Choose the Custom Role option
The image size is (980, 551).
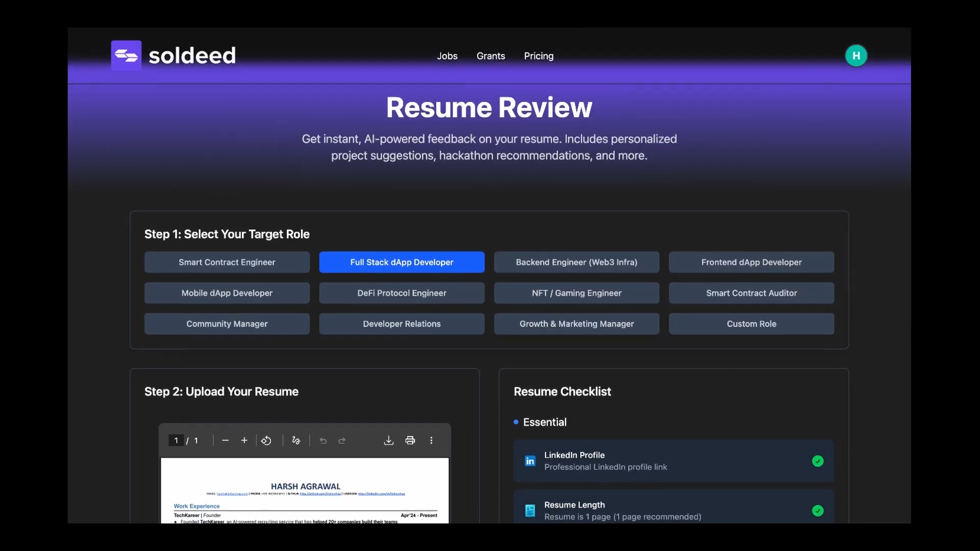point(751,324)
